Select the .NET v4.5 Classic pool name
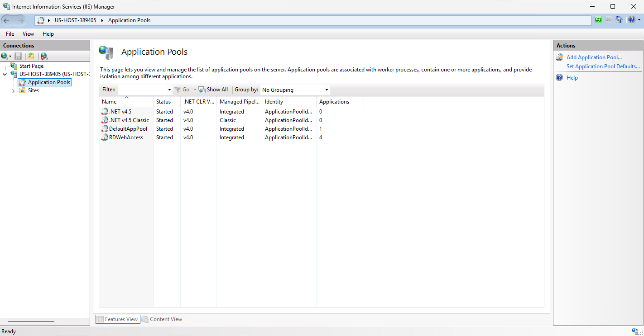This screenshot has height=336, width=644. [x=129, y=120]
